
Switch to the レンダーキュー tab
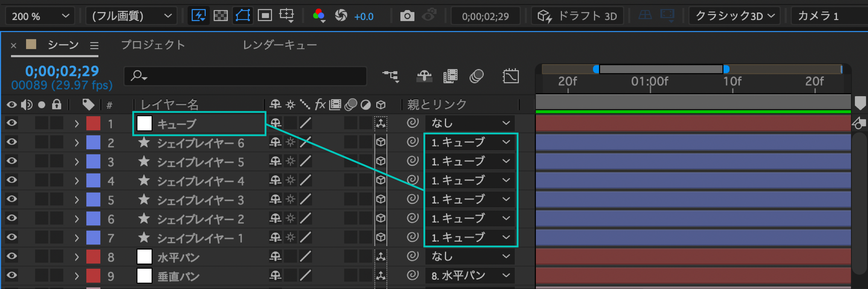[280, 45]
